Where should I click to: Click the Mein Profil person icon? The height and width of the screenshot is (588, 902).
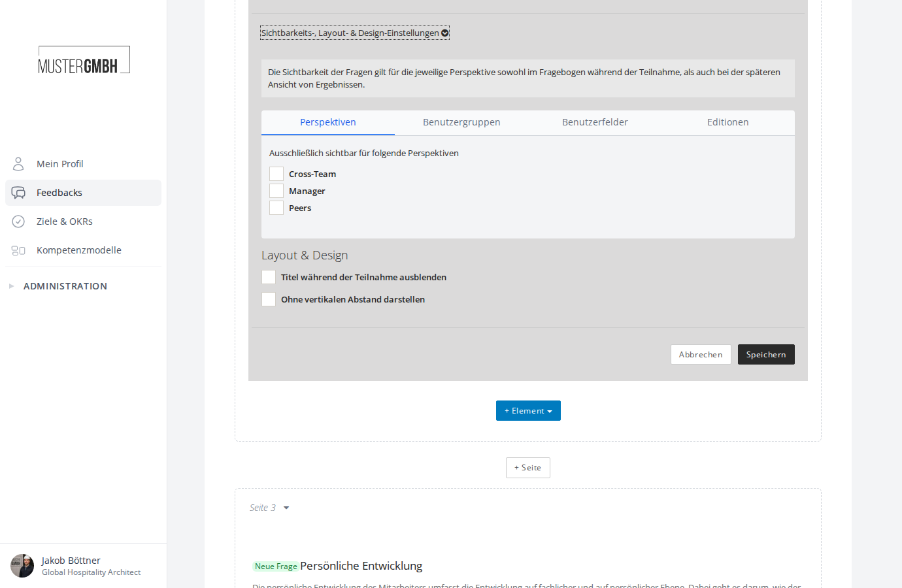18,163
